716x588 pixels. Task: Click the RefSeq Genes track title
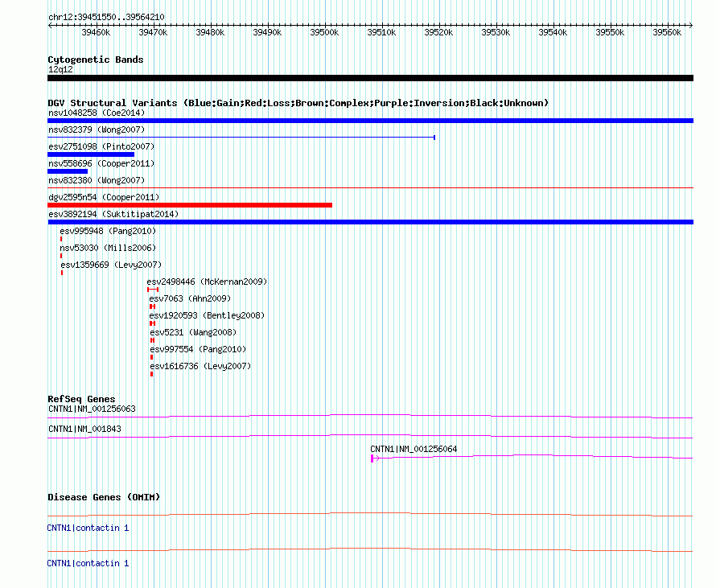(81, 398)
